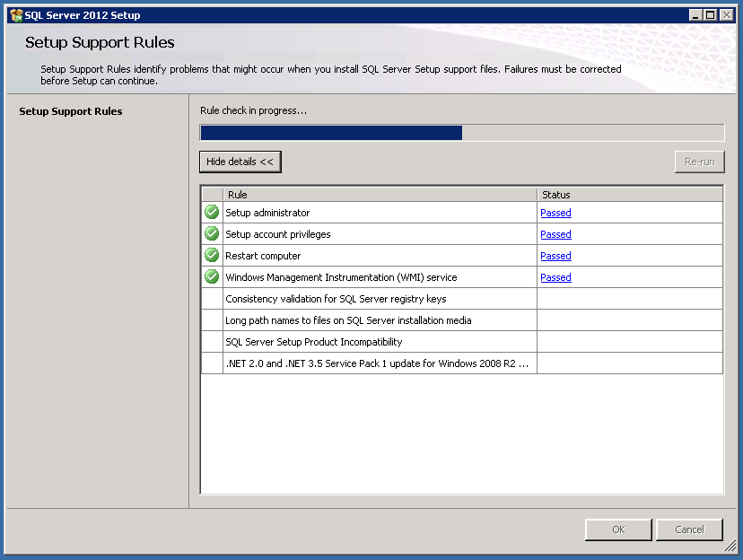Close the SQL Server 2012 Setup window
Screen dimensions: 743x560
click(x=726, y=15)
